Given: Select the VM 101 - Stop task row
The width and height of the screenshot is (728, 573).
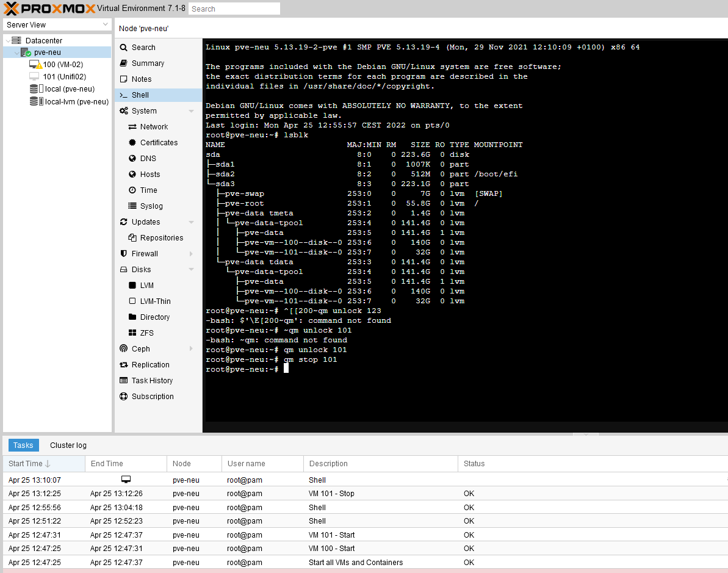Looking at the screenshot, I should (x=366, y=493).
